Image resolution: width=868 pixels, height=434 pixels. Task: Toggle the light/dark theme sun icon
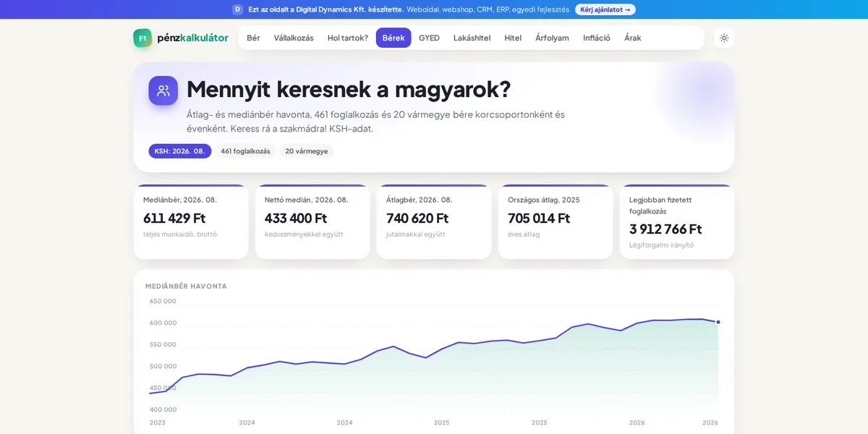click(x=724, y=38)
